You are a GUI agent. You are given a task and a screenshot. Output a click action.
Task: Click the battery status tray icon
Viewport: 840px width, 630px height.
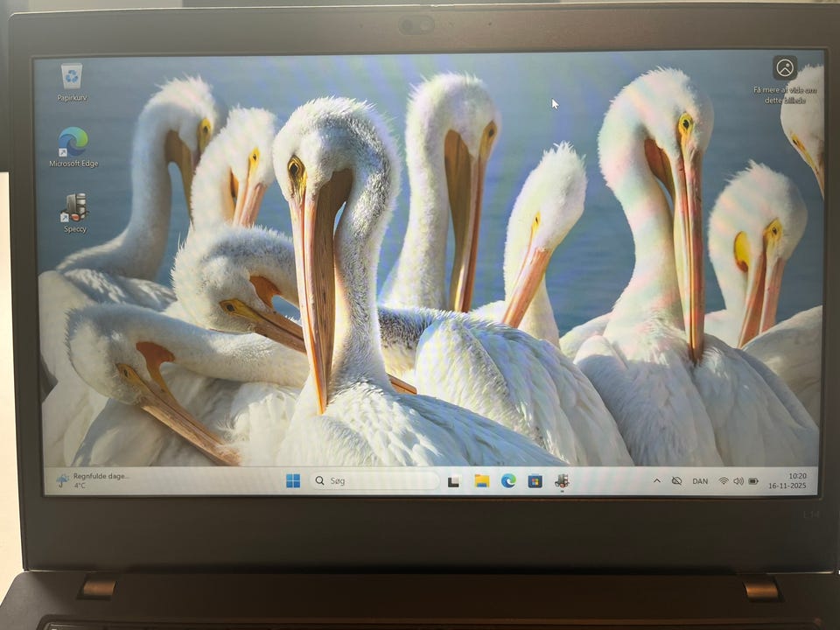coord(753,481)
